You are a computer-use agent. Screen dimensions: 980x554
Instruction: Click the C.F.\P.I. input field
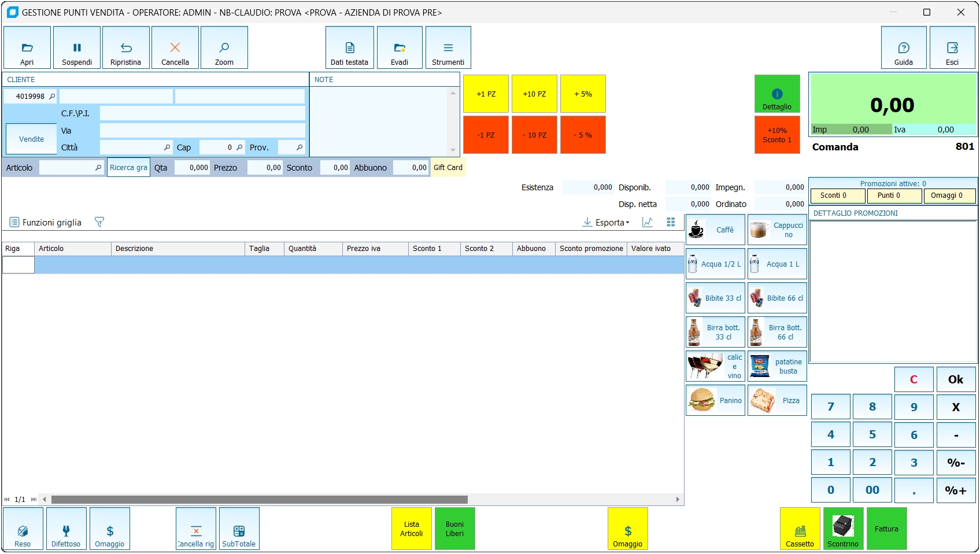point(202,113)
